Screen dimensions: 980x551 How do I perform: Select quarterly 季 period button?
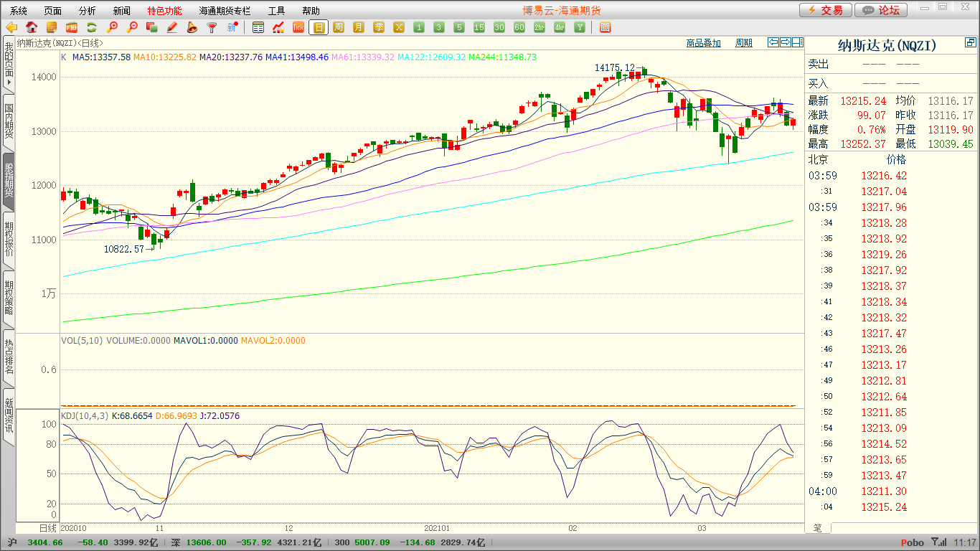point(379,27)
